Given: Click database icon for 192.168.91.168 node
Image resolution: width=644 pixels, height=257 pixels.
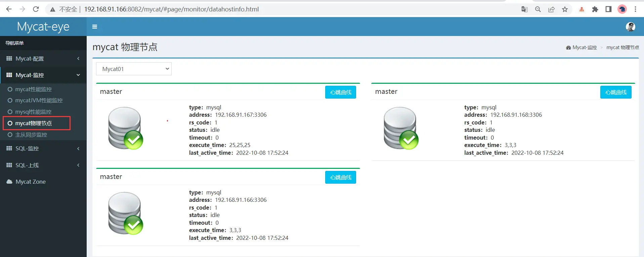Looking at the screenshot, I should (401, 128).
